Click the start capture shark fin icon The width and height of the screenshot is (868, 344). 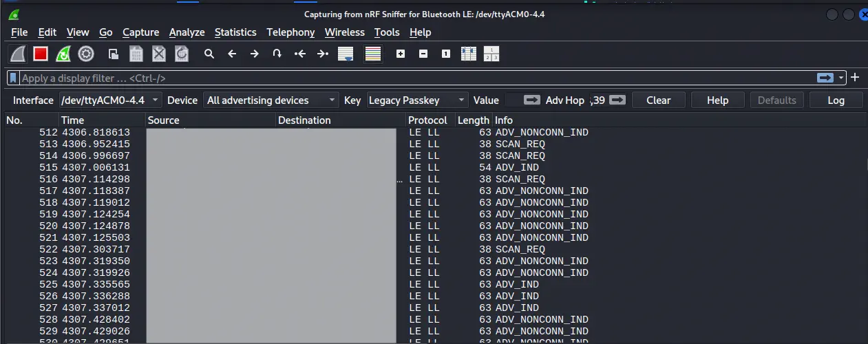[18, 54]
